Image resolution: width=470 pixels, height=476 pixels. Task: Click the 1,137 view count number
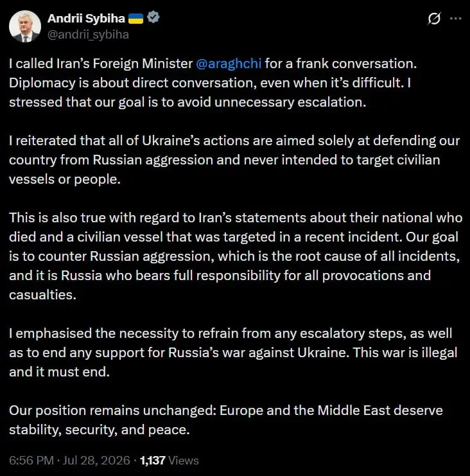click(x=152, y=461)
